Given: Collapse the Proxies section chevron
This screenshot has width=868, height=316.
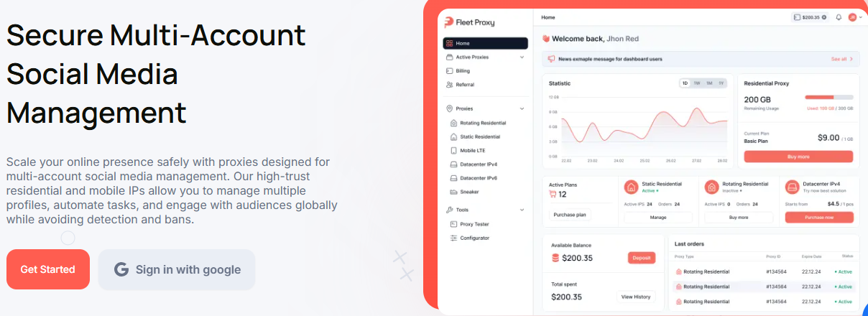Looking at the screenshot, I should [x=522, y=108].
